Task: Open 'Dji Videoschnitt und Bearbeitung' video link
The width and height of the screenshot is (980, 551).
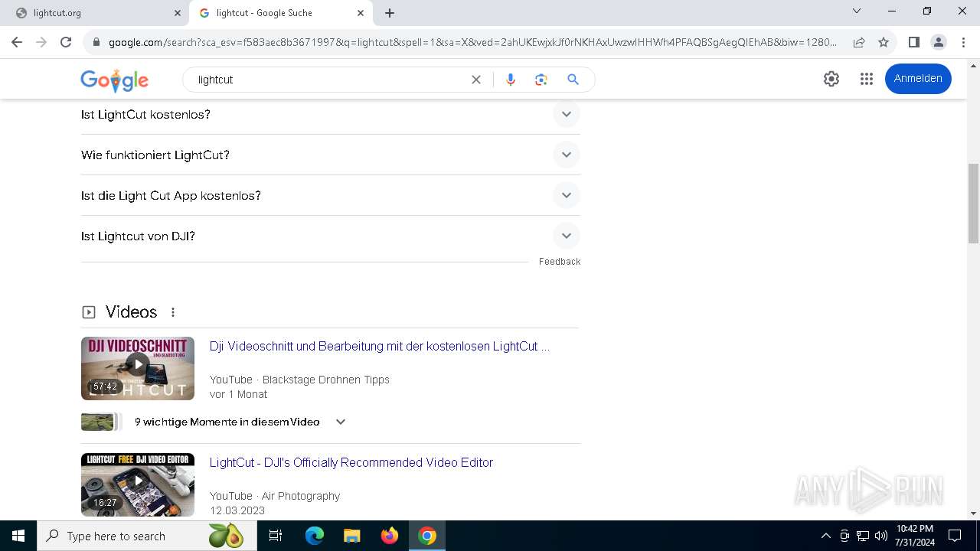Action: coord(380,347)
